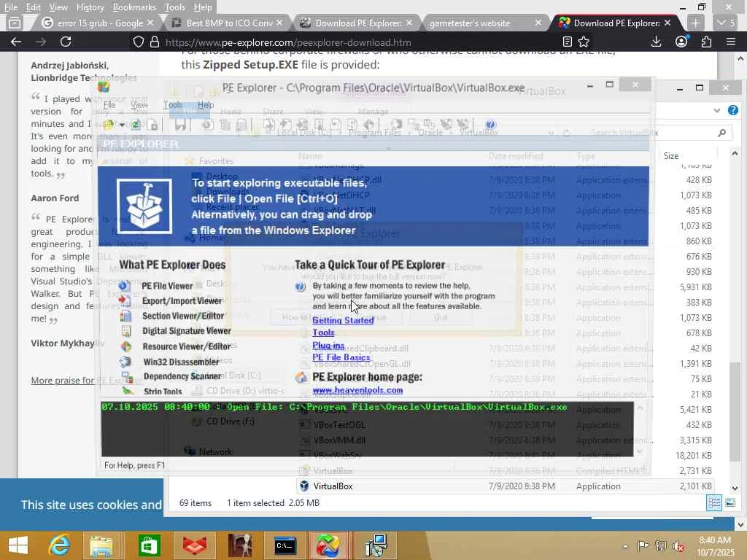Open a new Firefox tab with plus button
The width and height of the screenshot is (747, 560).
click(695, 23)
